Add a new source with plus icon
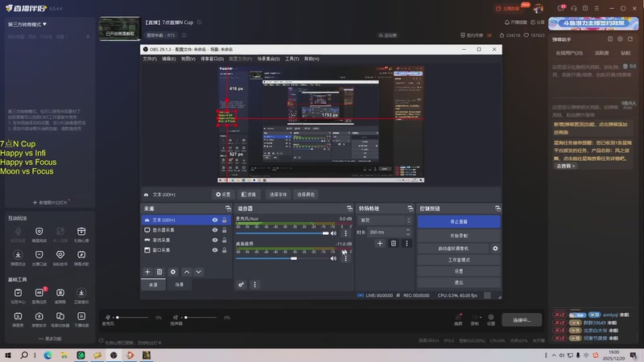The width and height of the screenshot is (644, 362). click(147, 272)
